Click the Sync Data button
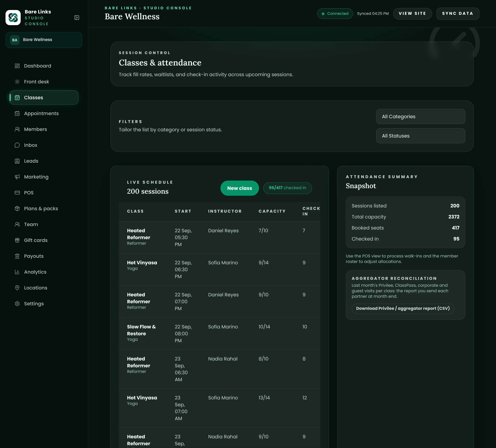 point(458,14)
